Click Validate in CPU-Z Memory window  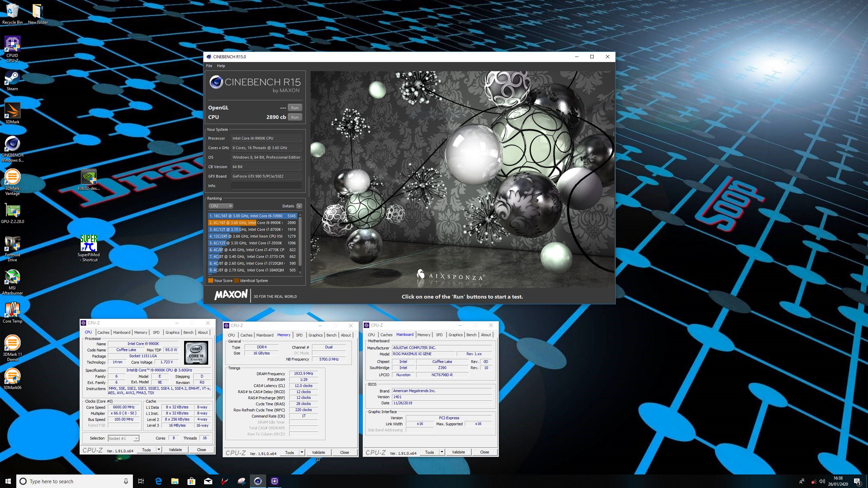click(318, 452)
